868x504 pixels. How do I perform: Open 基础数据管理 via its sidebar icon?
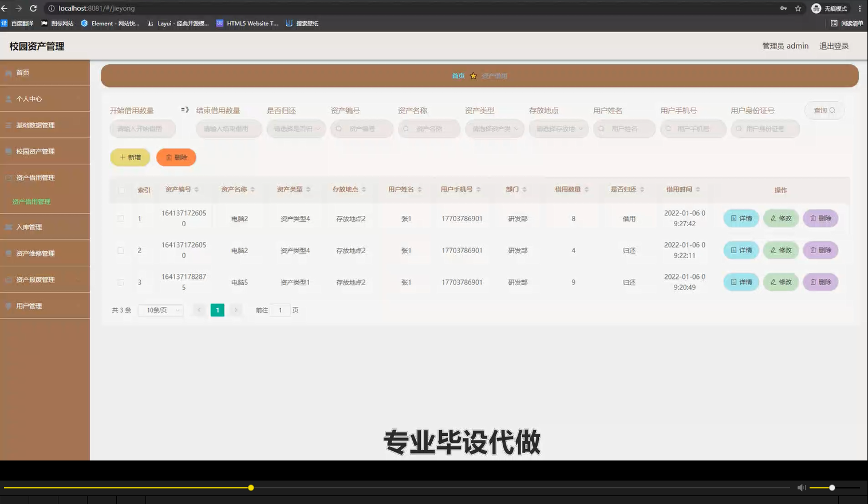pyautogui.click(x=10, y=124)
